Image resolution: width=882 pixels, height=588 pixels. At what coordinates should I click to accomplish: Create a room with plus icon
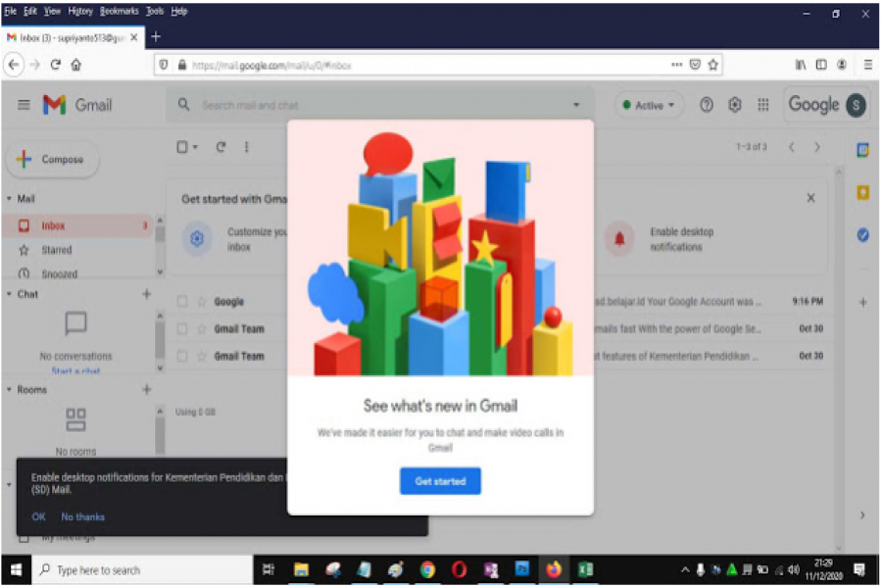[x=146, y=389]
